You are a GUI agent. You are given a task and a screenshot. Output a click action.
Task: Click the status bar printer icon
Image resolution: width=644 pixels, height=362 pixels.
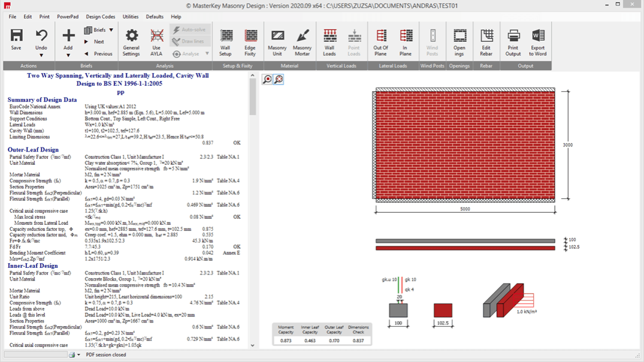72,355
